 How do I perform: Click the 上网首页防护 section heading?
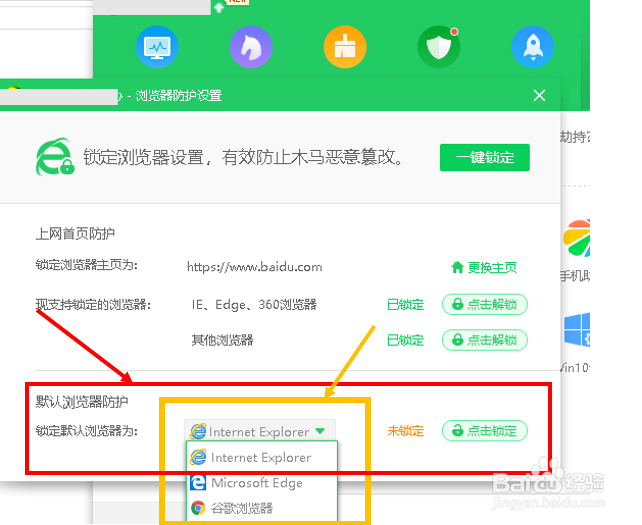point(75,234)
